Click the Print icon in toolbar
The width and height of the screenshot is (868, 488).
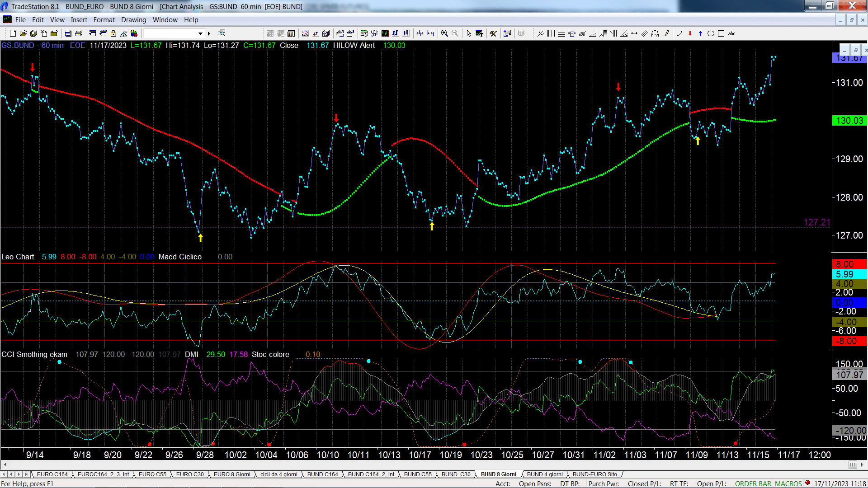(79, 33)
